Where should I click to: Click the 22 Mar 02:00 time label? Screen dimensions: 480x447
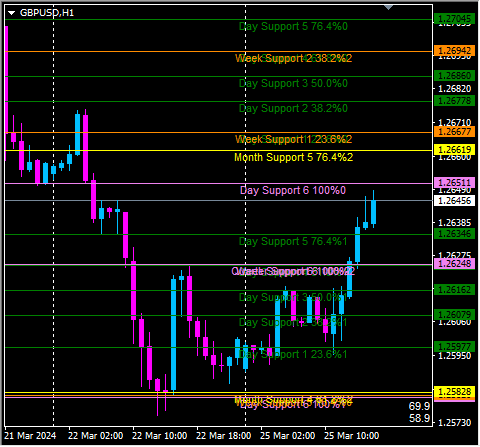click(96, 436)
